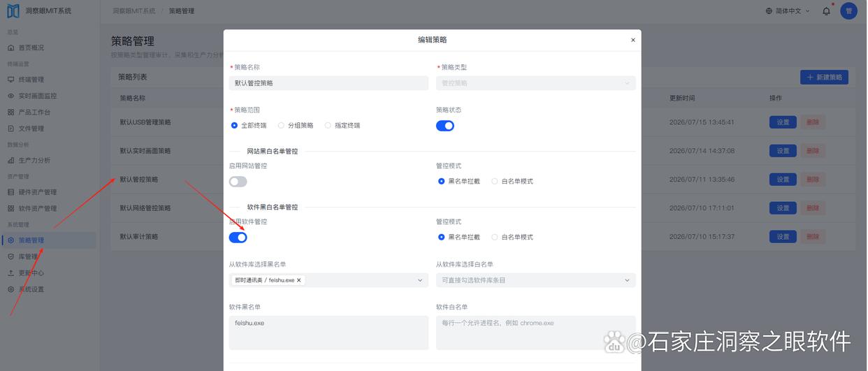Open the notification bell
This screenshot has width=868, height=371.
pos(826,11)
